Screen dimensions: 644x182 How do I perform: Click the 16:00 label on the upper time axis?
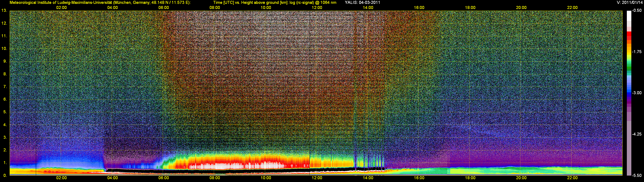point(419,8)
